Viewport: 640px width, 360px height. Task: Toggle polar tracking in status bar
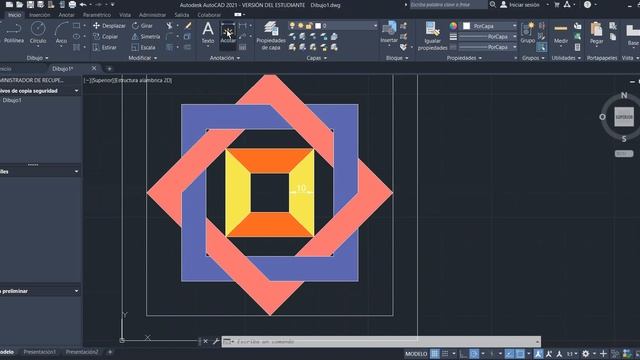point(474,353)
